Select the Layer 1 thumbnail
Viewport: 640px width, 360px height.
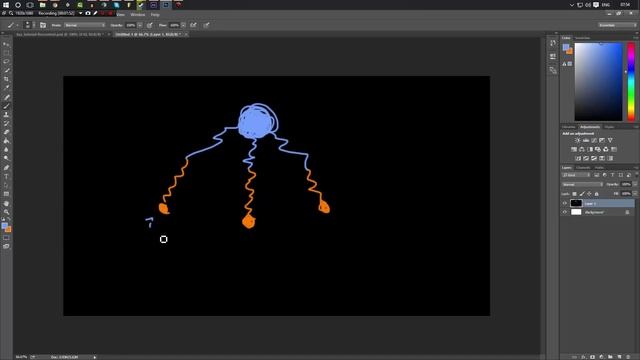tap(576, 203)
